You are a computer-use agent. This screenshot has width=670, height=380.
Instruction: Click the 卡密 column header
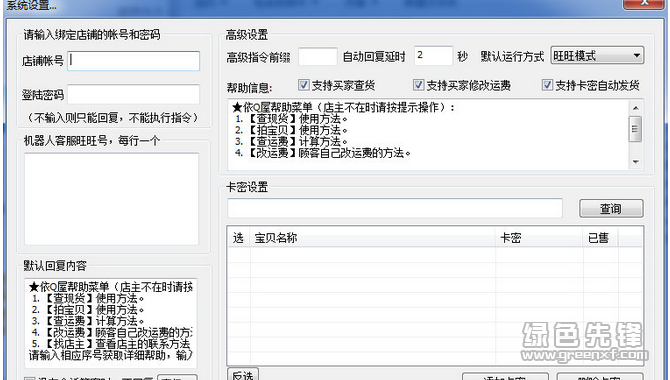[539, 238]
